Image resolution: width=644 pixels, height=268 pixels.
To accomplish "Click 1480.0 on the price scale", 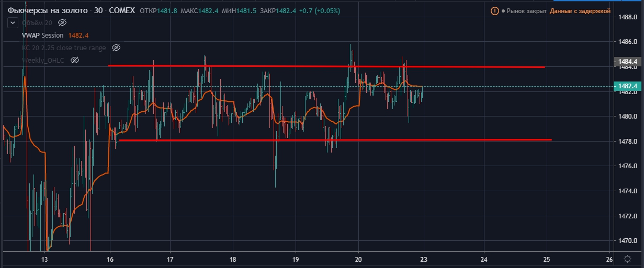I will [x=627, y=116].
